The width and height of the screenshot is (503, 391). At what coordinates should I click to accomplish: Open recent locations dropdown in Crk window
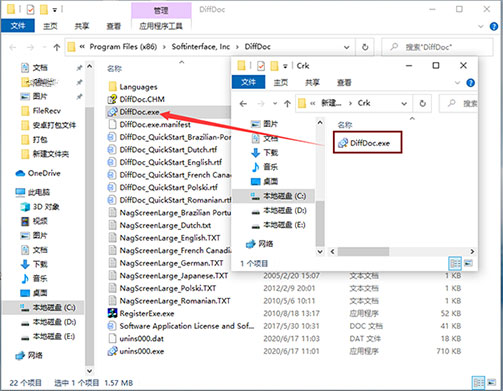point(275,104)
